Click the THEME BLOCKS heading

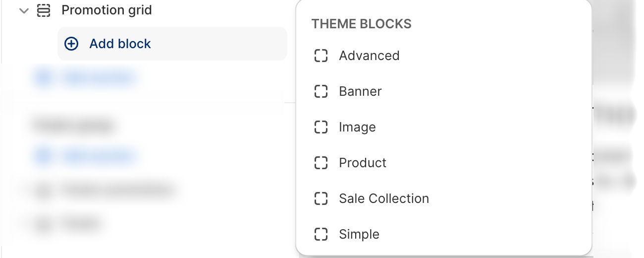click(361, 24)
